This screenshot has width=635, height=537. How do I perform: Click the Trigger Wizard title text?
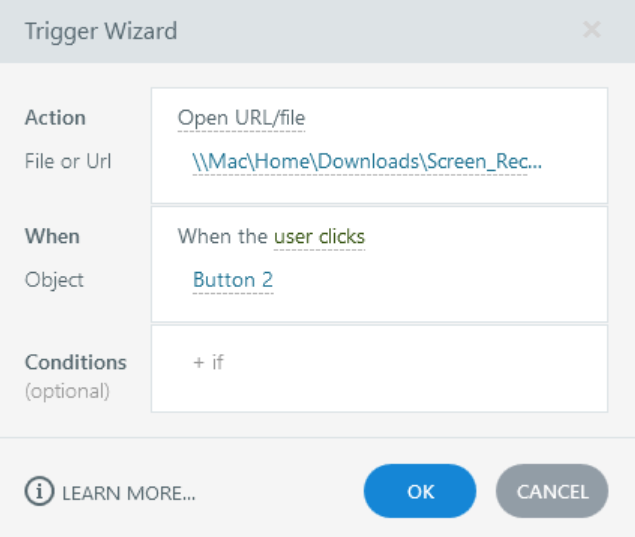pos(100,31)
